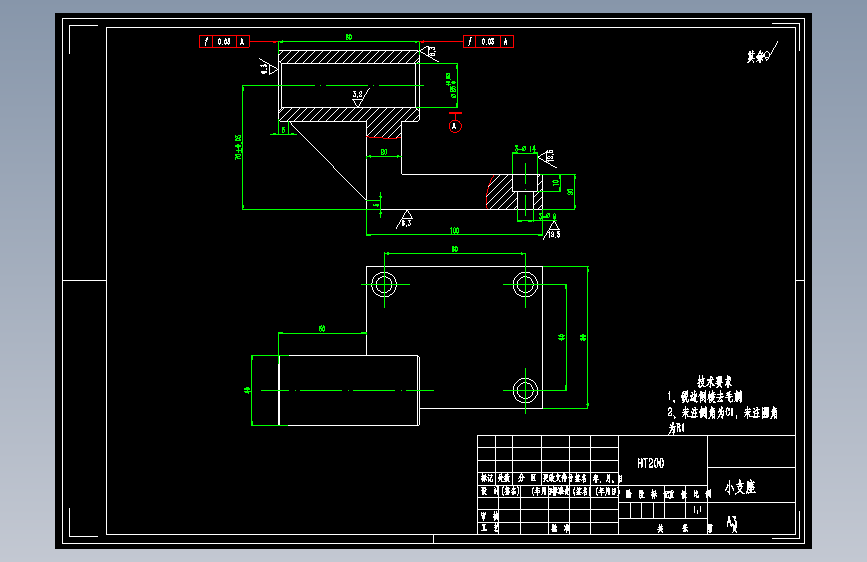Click technical requirement line 1 text

[704, 397]
